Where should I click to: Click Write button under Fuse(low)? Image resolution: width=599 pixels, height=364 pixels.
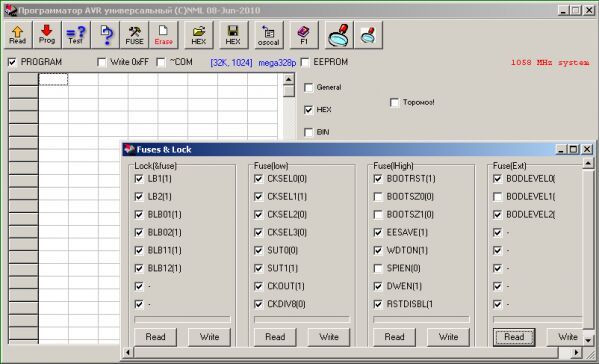329,337
